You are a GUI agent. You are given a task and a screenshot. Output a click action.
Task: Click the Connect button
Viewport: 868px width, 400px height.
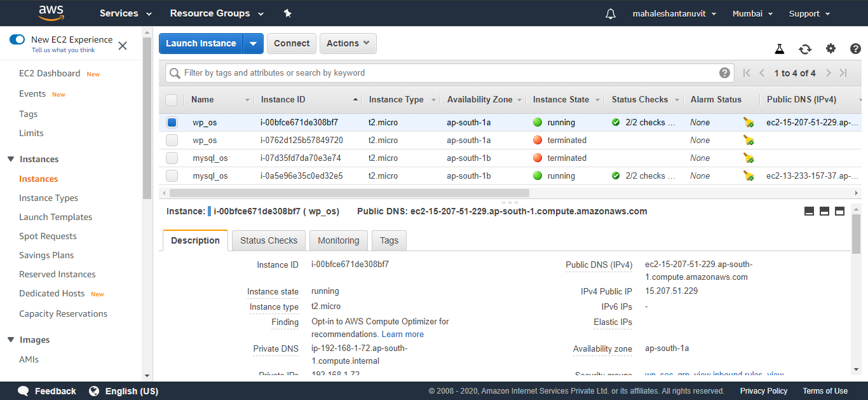tap(291, 43)
